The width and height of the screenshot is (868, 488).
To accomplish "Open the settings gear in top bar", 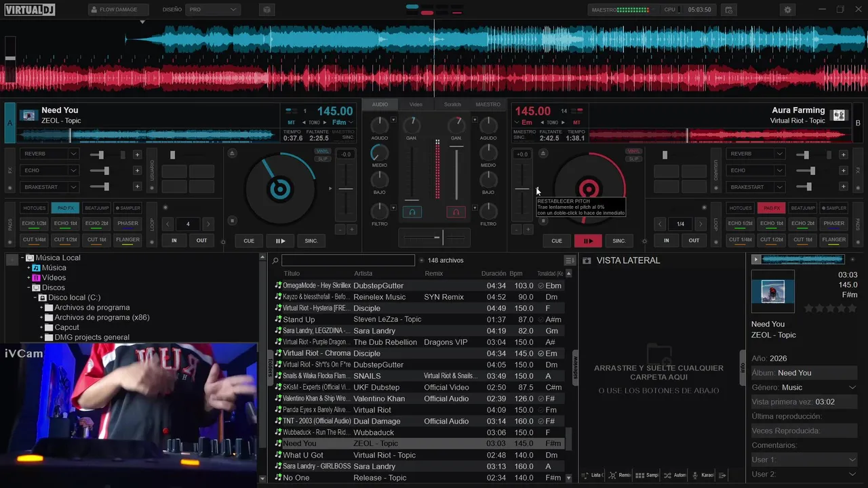I will 787,9.
